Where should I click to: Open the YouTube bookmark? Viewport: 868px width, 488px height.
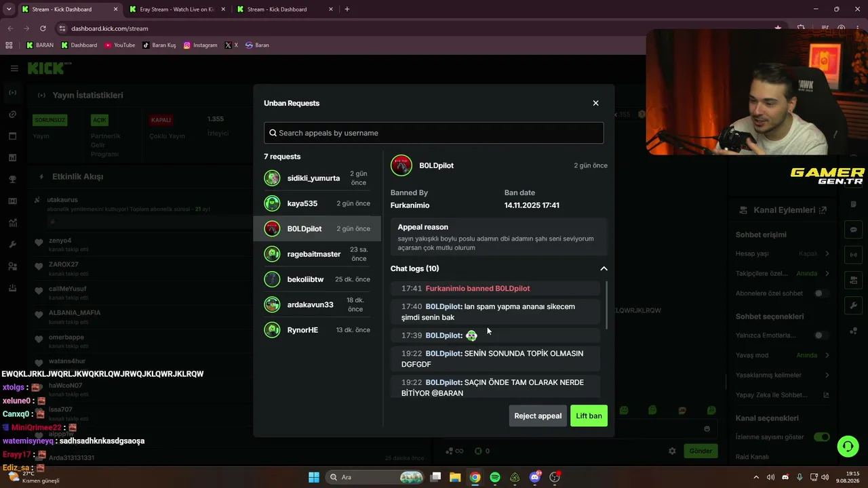click(x=119, y=45)
